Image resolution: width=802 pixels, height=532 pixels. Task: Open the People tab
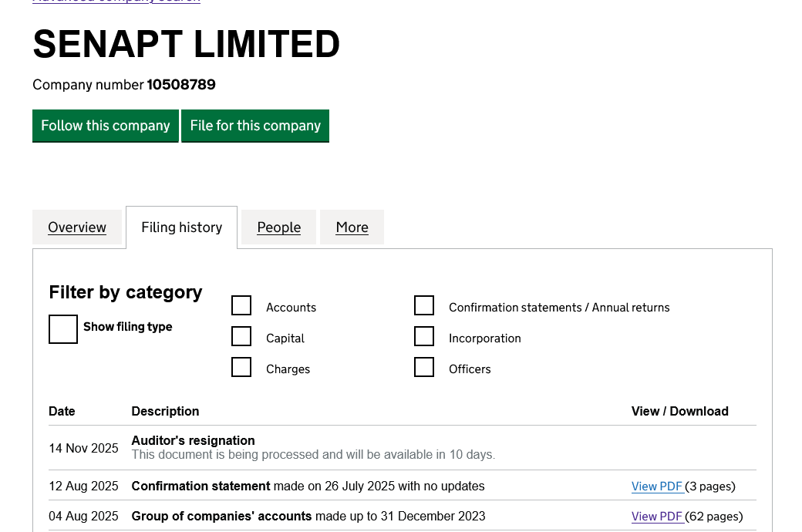click(278, 227)
